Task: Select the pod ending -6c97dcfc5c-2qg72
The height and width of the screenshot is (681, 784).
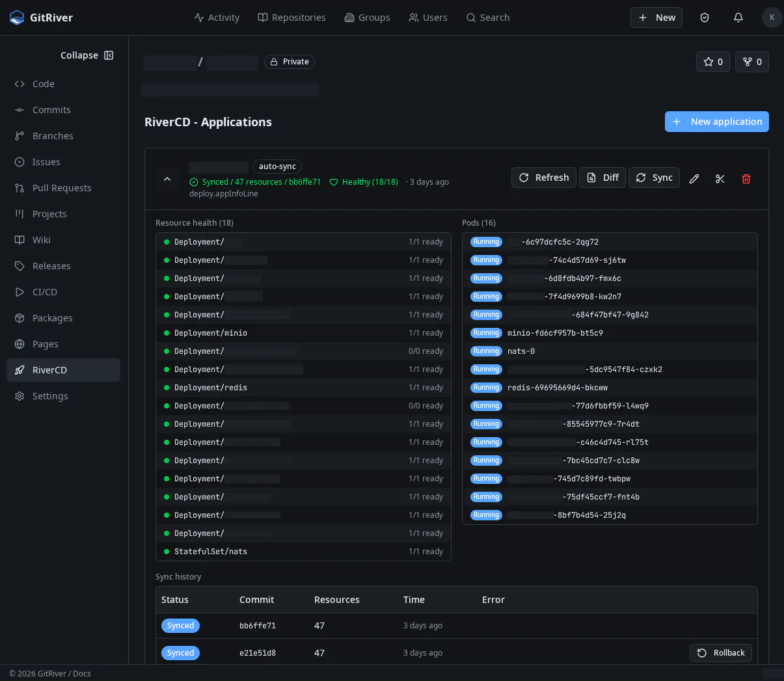Action: (610, 242)
